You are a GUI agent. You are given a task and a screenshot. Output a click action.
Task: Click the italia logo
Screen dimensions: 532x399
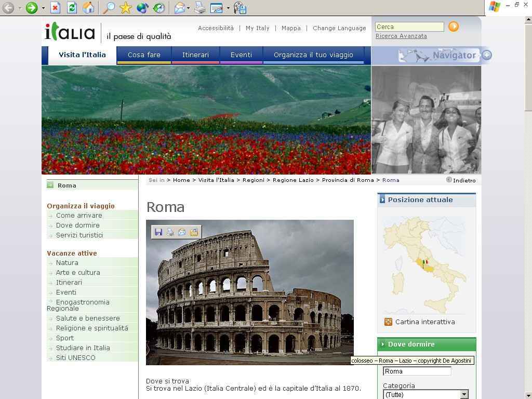click(x=70, y=31)
